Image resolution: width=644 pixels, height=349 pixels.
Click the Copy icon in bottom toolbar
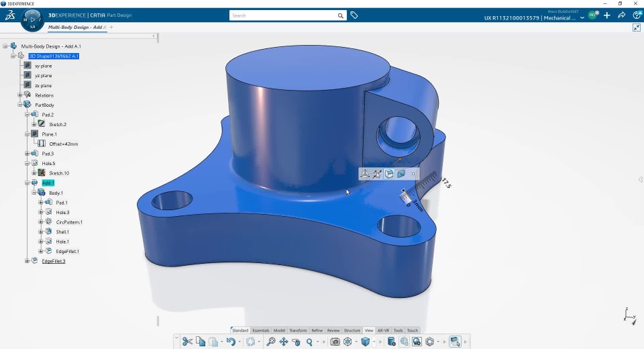pyautogui.click(x=201, y=342)
